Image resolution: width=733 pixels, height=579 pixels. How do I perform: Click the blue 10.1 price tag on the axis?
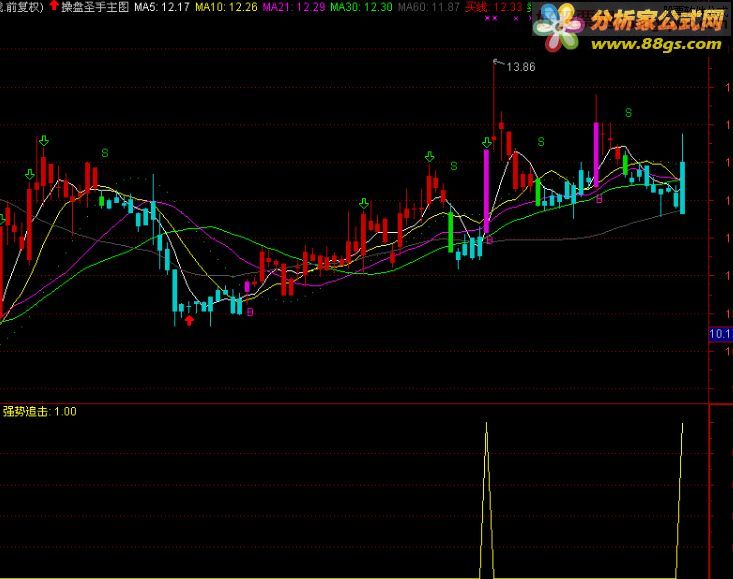720,334
